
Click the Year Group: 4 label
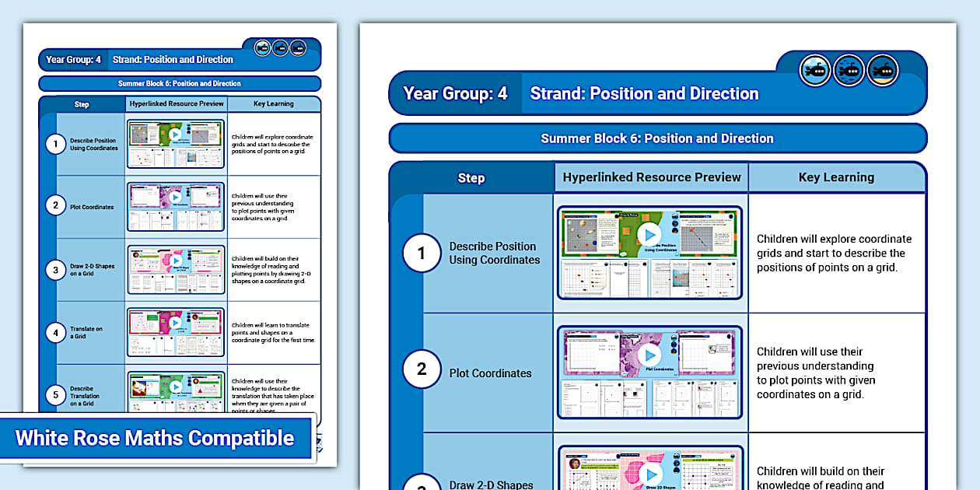point(454,93)
